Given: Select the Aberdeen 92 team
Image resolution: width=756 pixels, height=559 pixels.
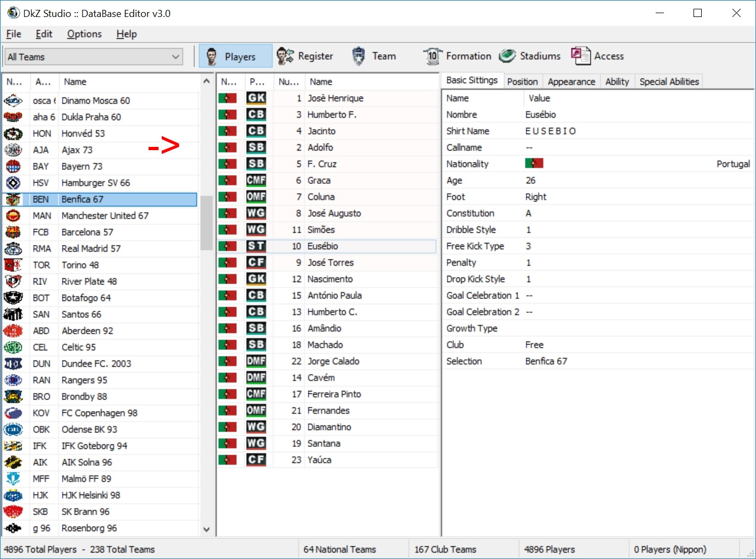Looking at the screenshot, I should [100, 330].
